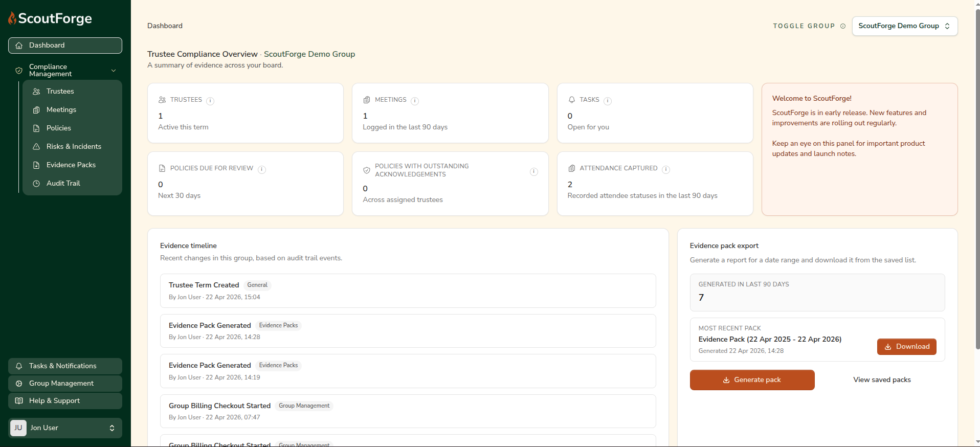
Task: Click the Risks & Incidents warning triangle icon
Action: [36, 147]
